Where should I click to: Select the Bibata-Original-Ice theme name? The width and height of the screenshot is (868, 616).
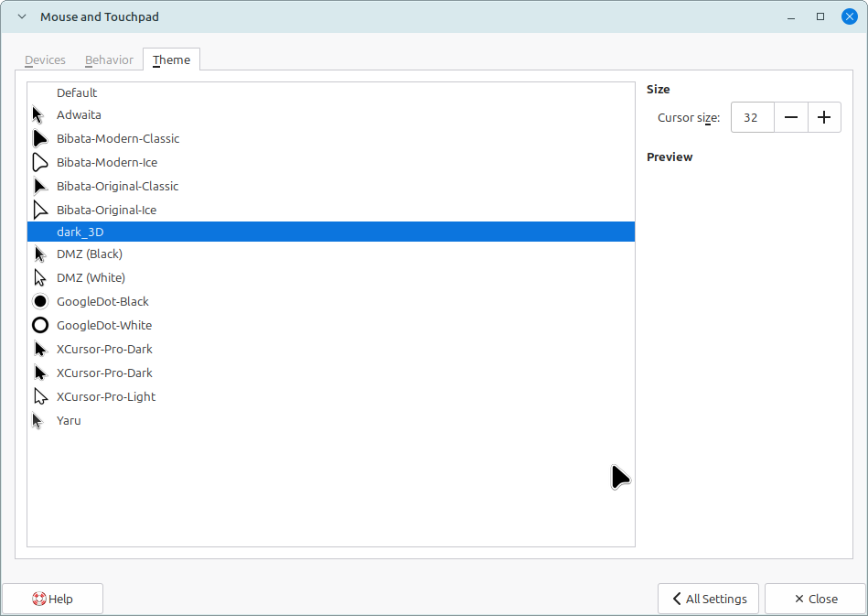pos(106,210)
